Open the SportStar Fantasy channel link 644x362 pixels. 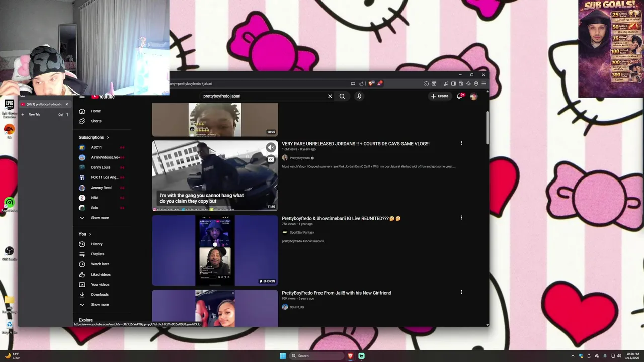click(302, 232)
